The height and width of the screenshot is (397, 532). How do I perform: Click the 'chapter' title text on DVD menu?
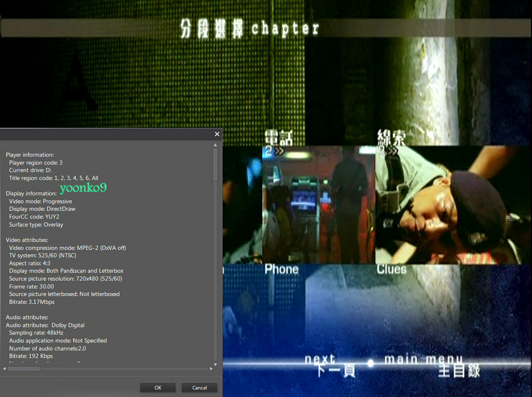point(285,29)
